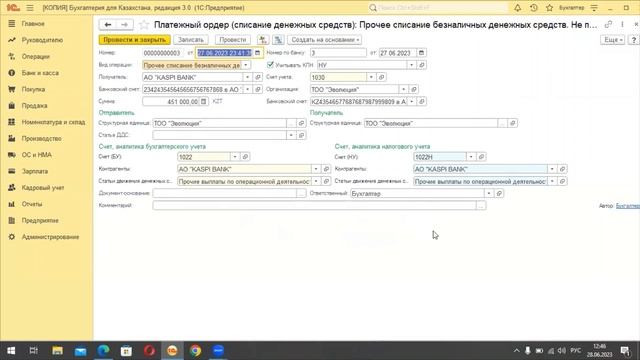The image size is (640, 360).
Task: Expand the НУ type dropdown
Action: pyautogui.click(x=411, y=65)
